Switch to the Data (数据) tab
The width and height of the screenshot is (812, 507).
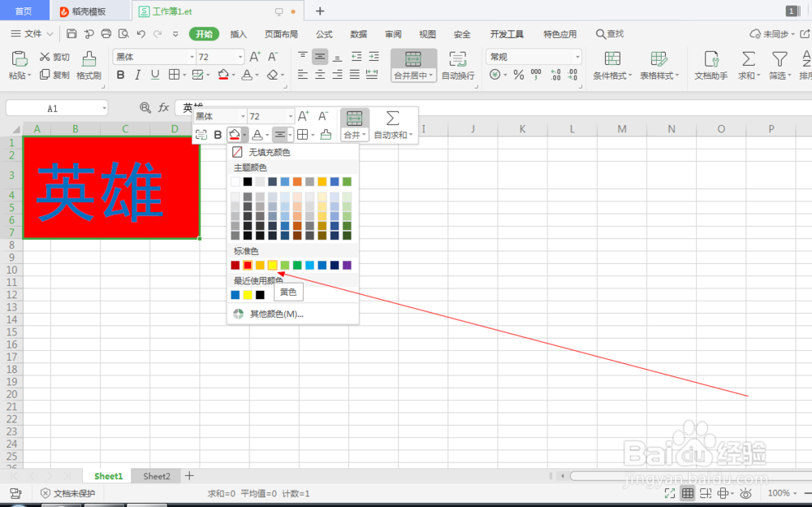coord(358,34)
